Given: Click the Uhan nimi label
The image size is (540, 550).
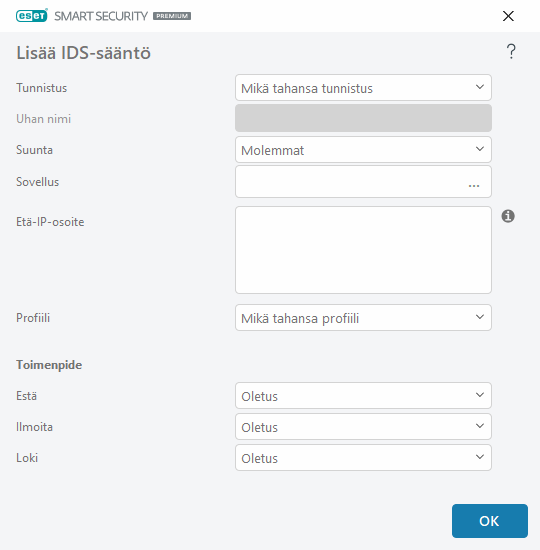Looking at the screenshot, I should pyautogui.click(x=44, y=119).
